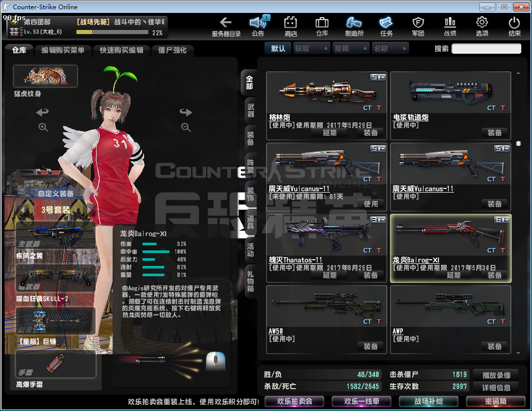The width and height of the screenshot is (532, 411).
Task: Click inventory scrollbar up arrow
Action: click(518, 73)
